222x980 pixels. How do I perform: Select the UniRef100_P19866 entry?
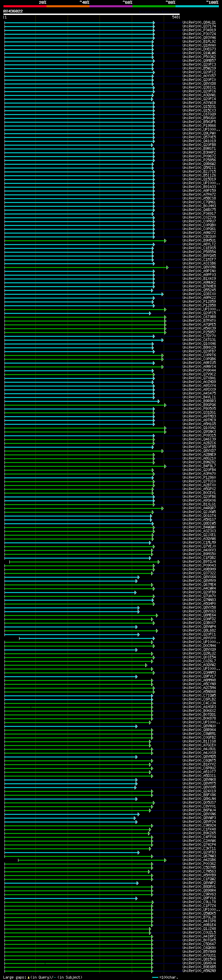[x=199, y=125]
